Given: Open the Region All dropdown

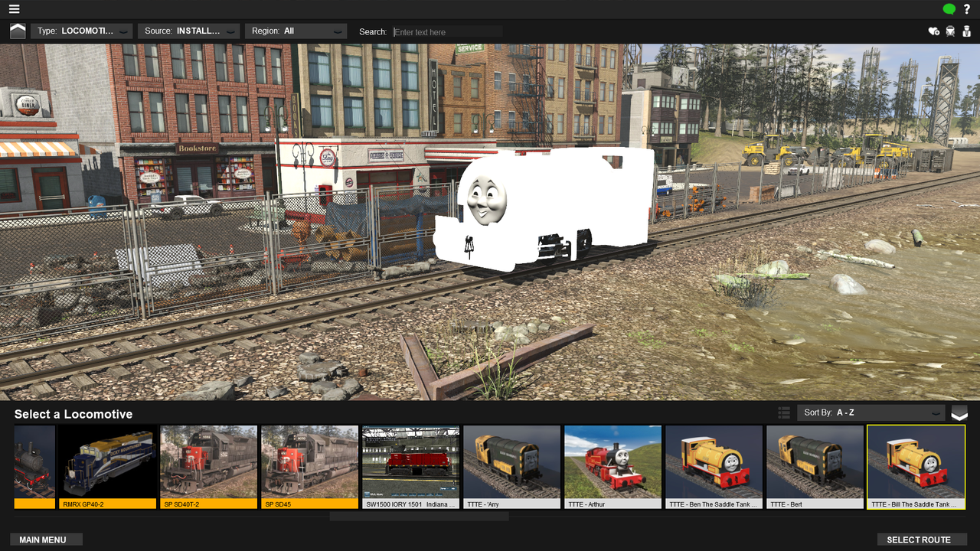Looking at the screenshot, I should tap(296, 31).
